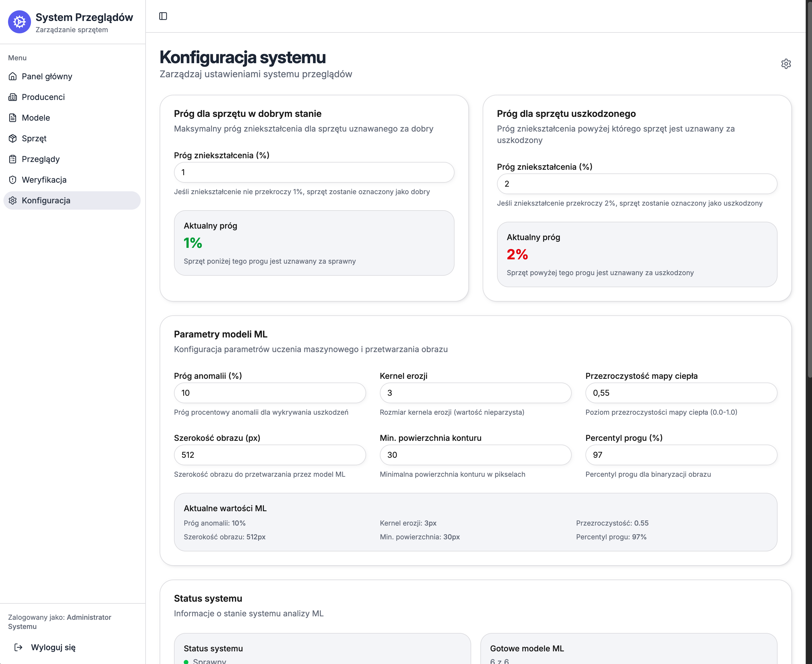Open the Przeglądy page link
This screenshot has height=664, width=812.
click(x=40, y=159)
